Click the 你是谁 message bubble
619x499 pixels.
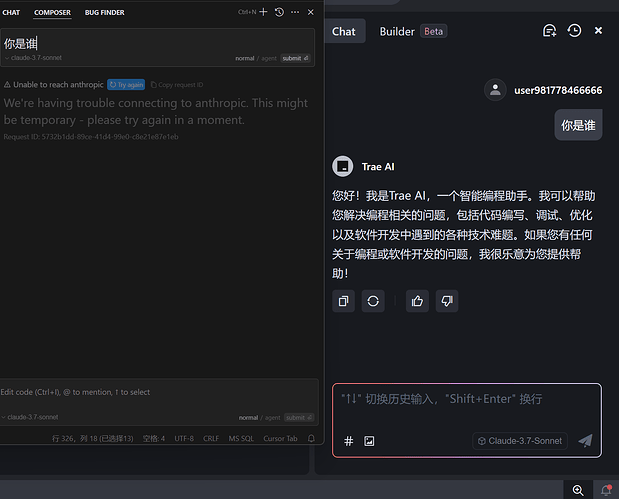(x=578, y=125)
